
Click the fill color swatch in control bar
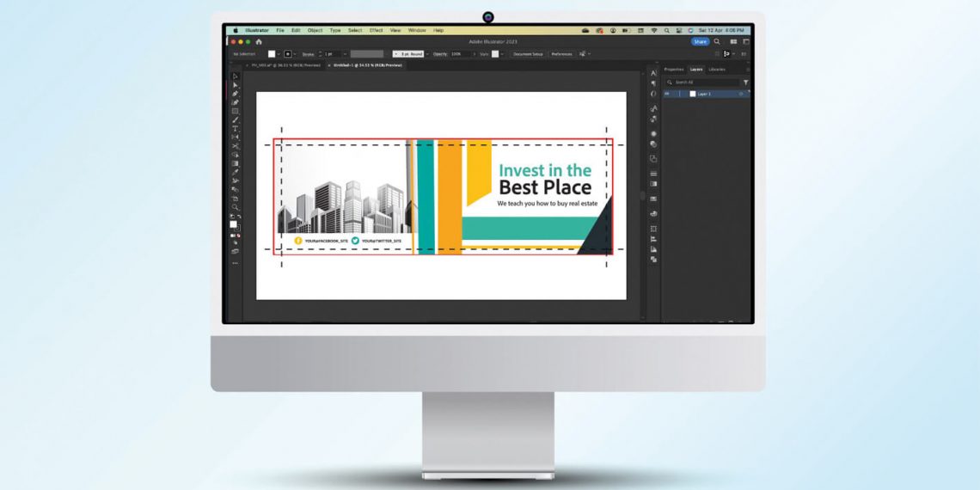pos(272,54)
